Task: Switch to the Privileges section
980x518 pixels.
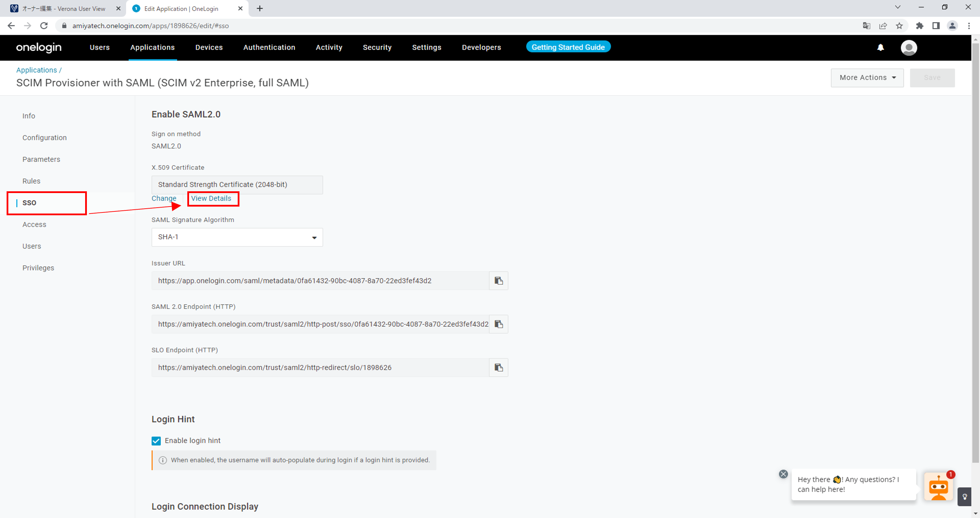Action: pos(38,268)
